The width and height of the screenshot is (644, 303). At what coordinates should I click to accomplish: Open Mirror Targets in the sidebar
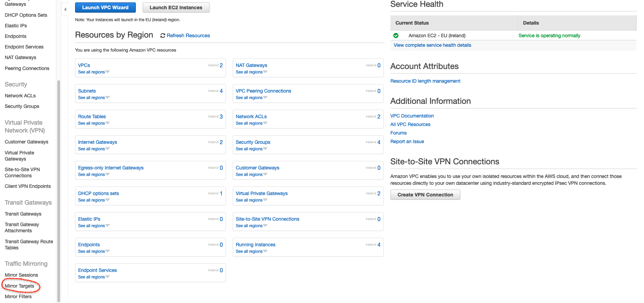[19, 286]
